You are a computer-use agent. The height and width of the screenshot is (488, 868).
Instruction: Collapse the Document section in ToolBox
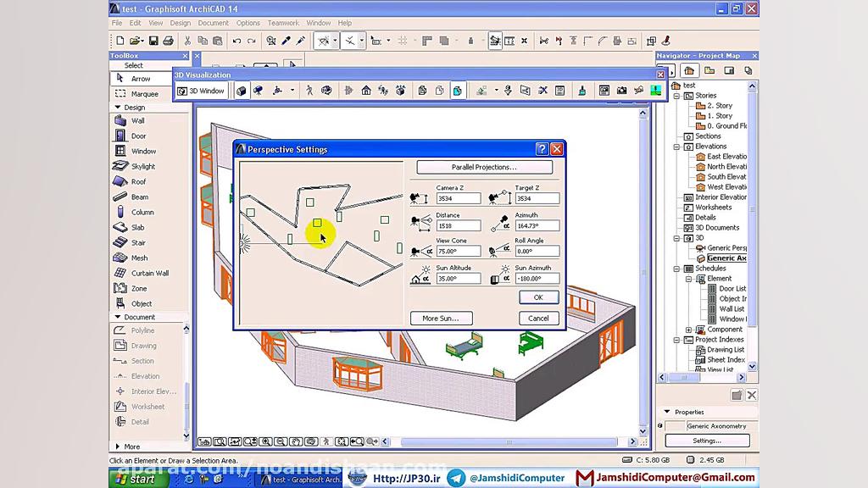click(x=117, y=317)
